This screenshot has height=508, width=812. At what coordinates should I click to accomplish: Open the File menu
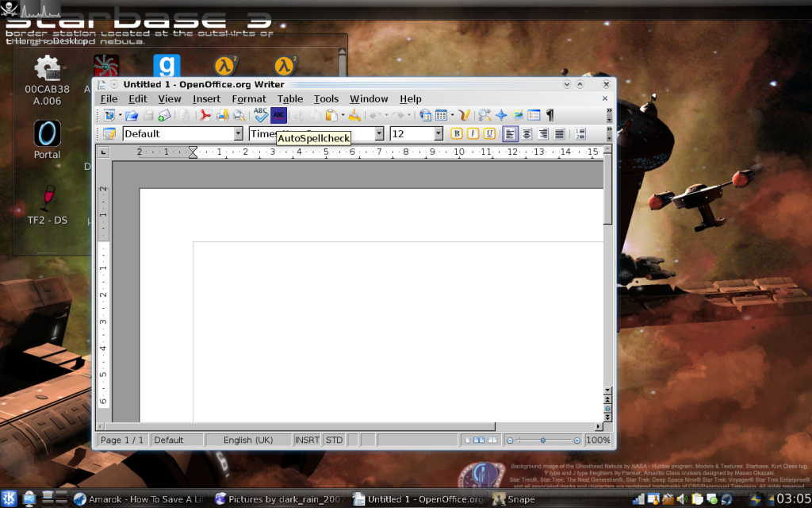coord(109,98)
